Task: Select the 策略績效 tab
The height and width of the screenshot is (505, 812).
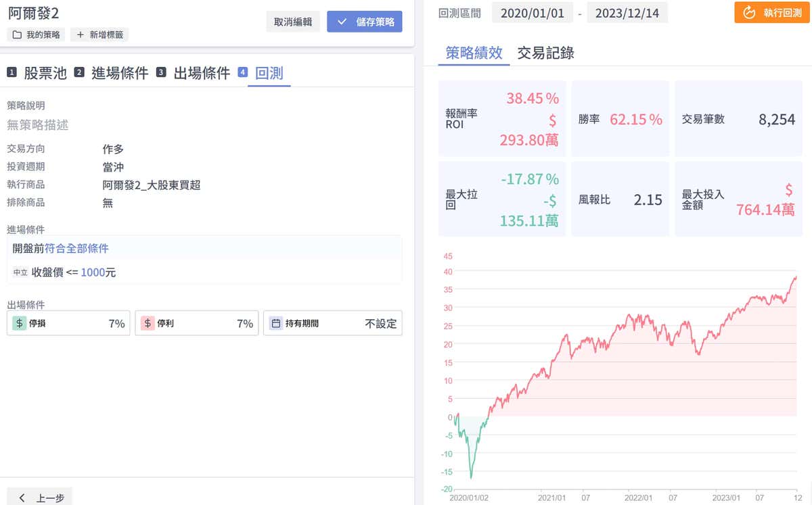Action: [x=474, y=53]
